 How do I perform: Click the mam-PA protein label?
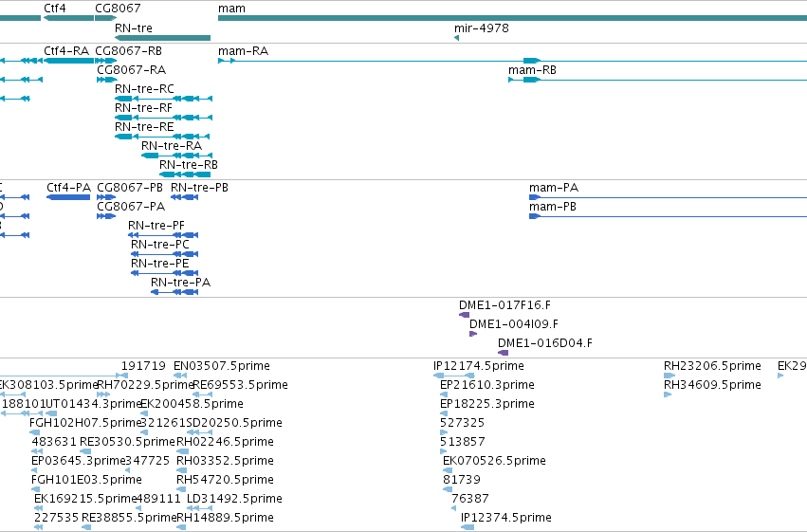point(554,188)
